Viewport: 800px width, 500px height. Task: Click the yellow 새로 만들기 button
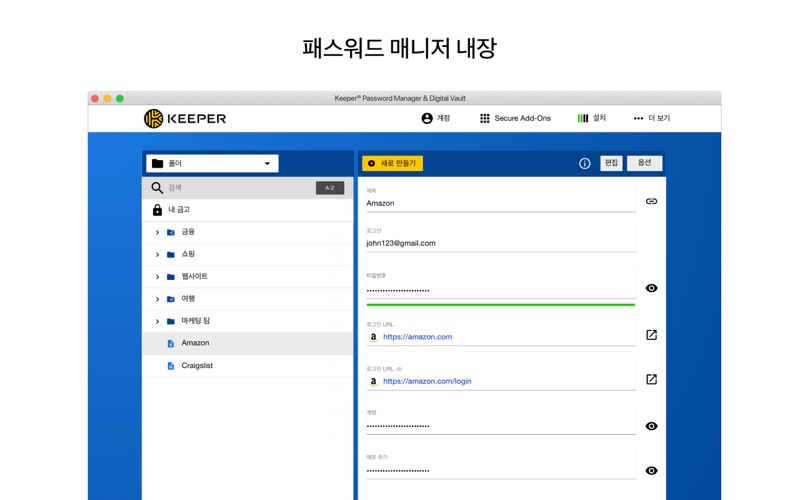(393, 163)
